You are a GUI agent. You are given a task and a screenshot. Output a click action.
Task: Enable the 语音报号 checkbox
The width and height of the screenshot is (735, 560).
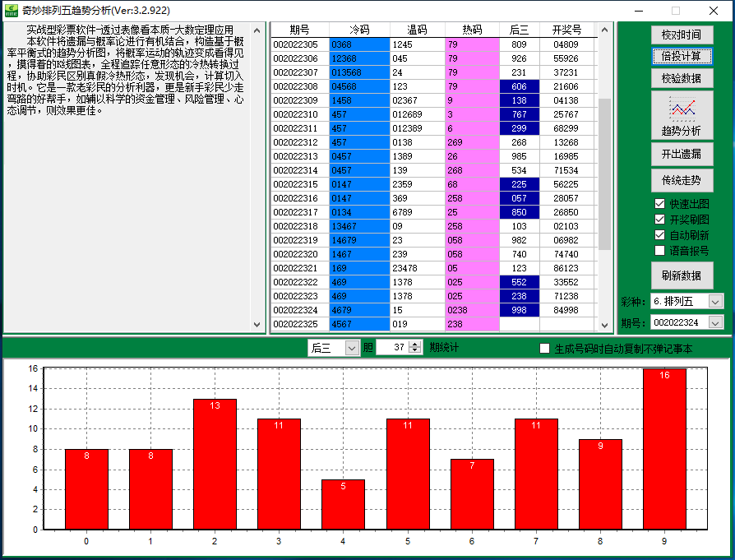point(659,251)
